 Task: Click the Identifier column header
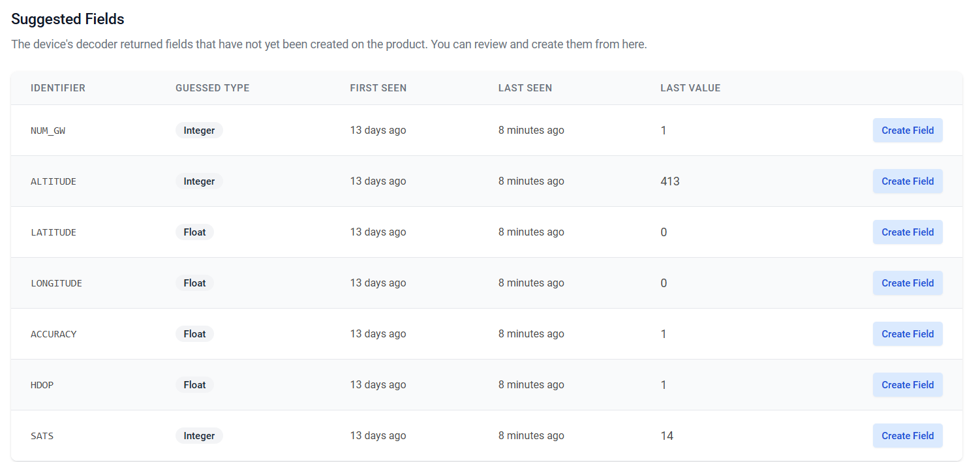[x=58, y=88]
